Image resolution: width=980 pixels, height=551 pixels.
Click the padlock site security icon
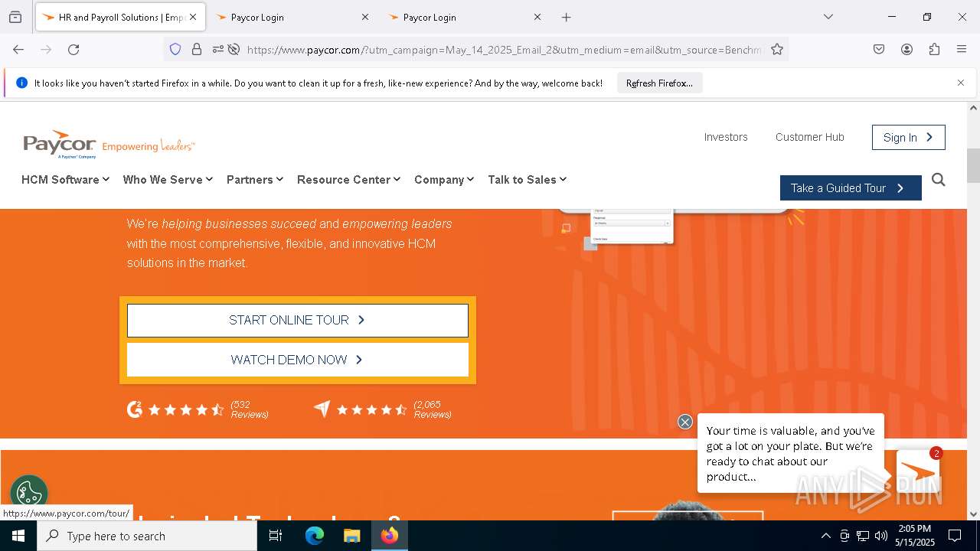pyautogui.click(x=197, y=49)
